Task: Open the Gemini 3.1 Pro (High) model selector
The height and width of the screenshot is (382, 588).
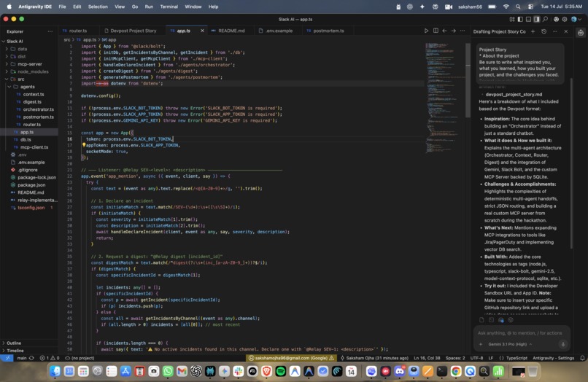Action: [510, 344]
